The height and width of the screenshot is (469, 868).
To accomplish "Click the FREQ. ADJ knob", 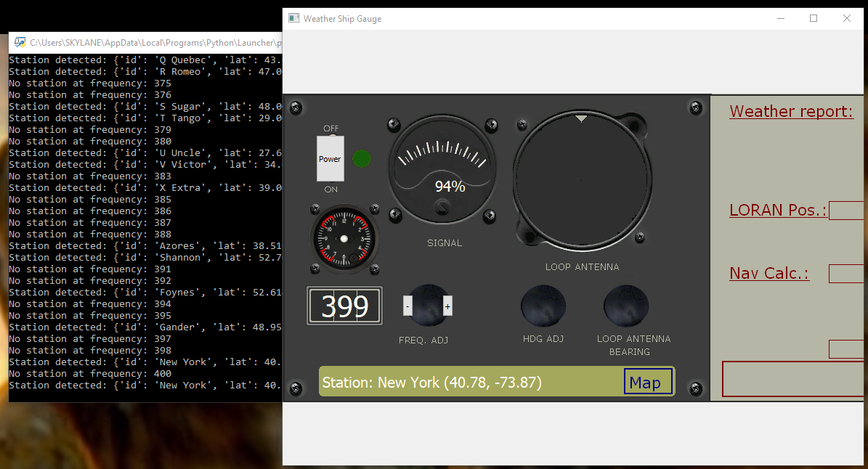I will [428, 306].
